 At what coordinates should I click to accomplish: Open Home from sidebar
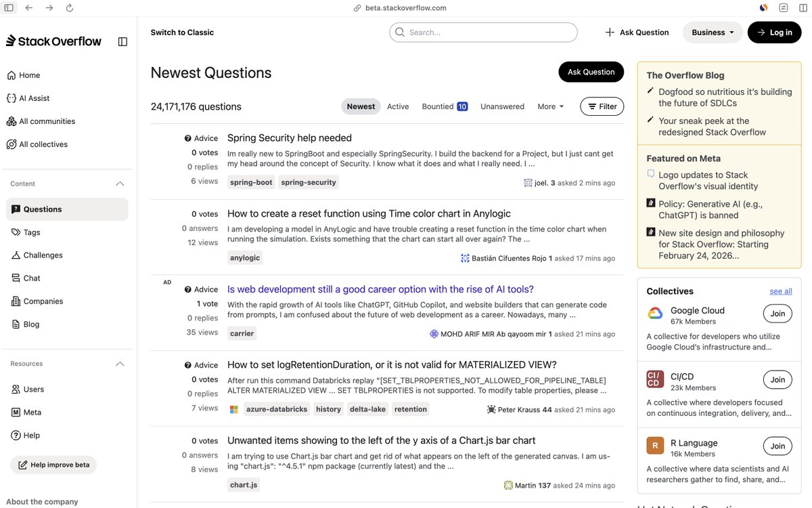[x=24, y=75]
